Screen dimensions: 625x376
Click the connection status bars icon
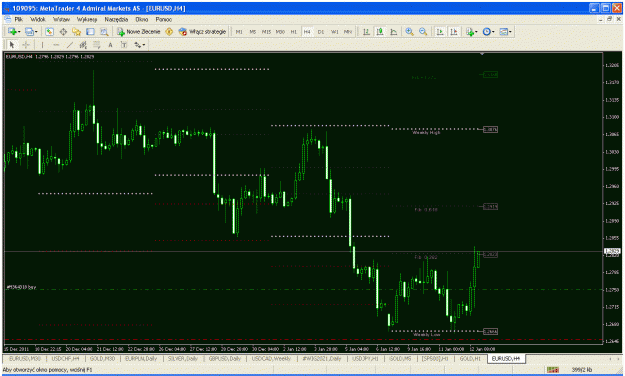pos(552,370)
